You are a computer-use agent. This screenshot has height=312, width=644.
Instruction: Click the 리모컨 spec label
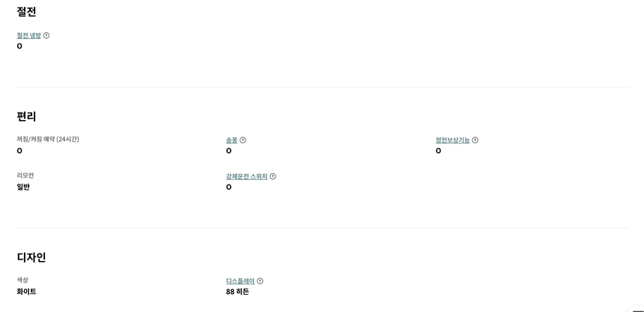point(25,175)
